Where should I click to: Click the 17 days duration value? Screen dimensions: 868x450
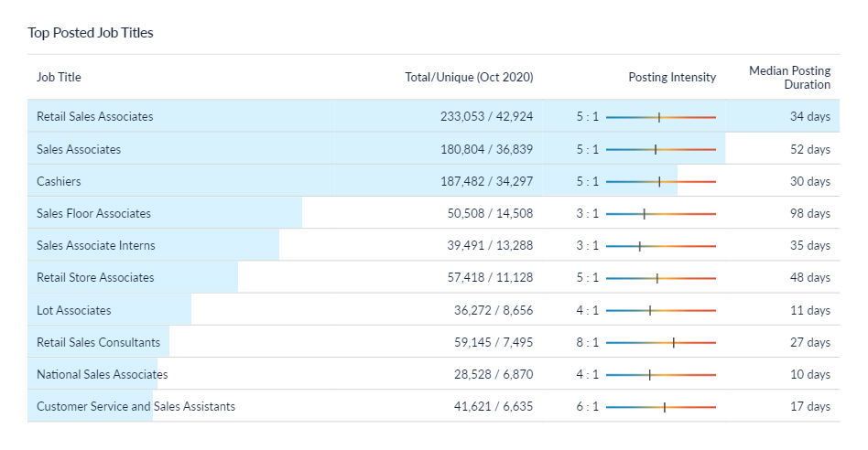coord(810,406)
